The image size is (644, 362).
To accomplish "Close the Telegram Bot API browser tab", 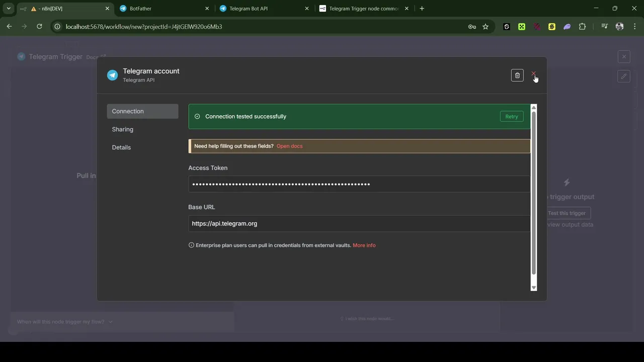I will (x=307, y=9).
